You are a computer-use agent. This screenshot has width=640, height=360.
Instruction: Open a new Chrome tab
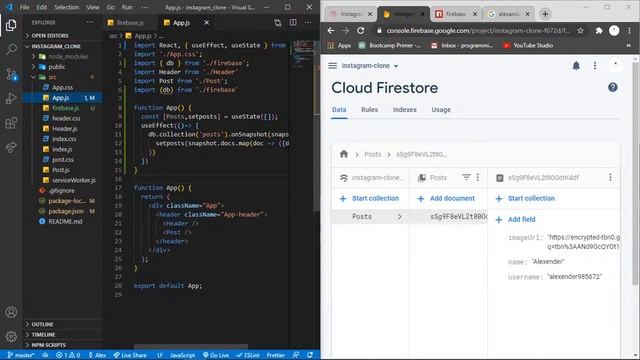click(545, 14)
